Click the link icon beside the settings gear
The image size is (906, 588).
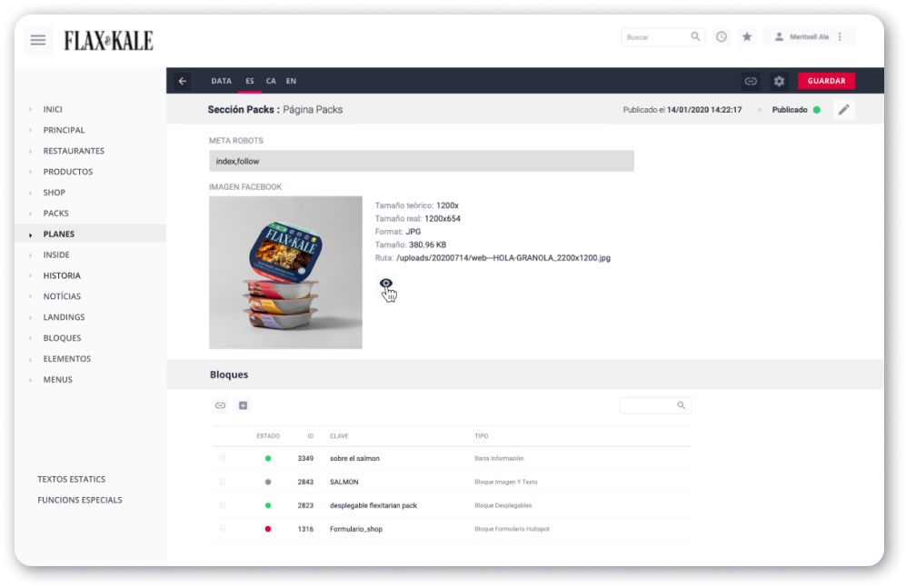pyautogui.click(x=751, y=81)
